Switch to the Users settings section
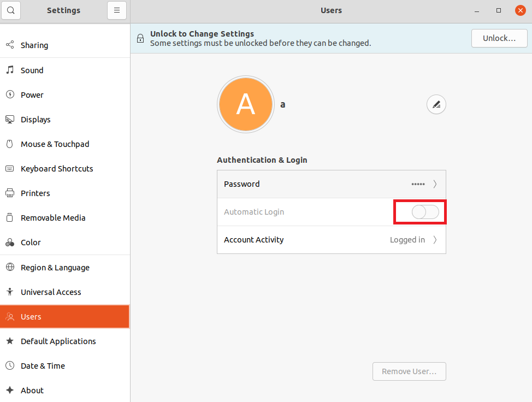 [30, 316]
